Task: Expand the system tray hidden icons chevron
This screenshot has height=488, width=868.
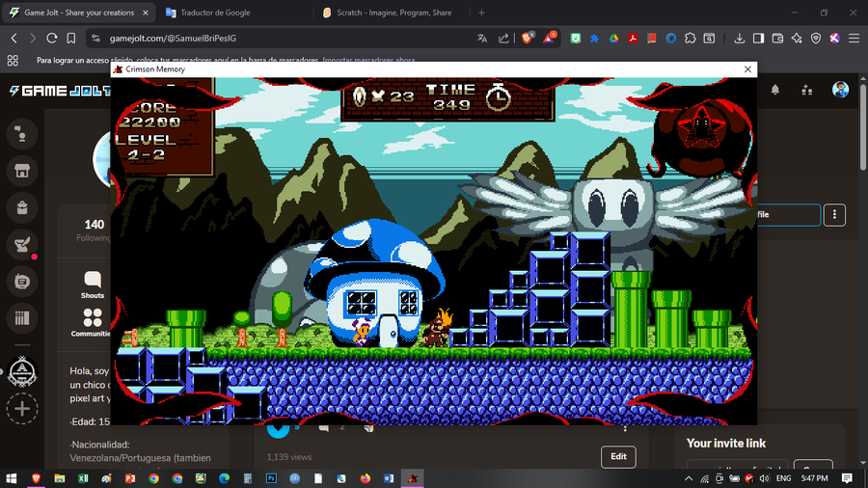Action: [x=688, y=478]
